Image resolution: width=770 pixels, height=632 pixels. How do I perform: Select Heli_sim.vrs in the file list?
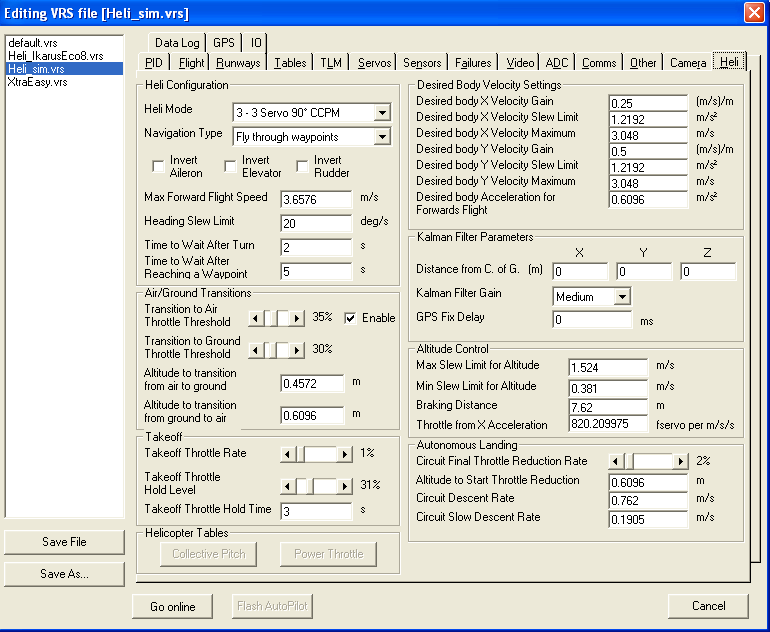64,69
